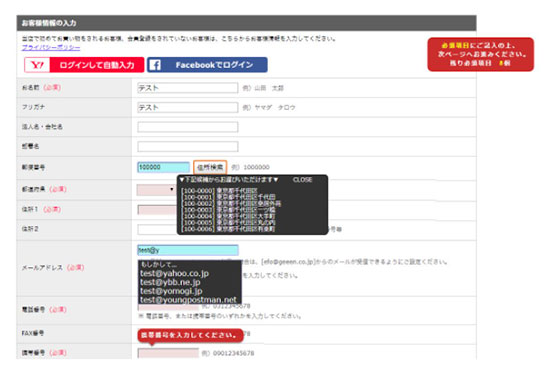Click the red mobile number error tooltip
This screenshot has height=368, width=550.
tap(190, 335)
